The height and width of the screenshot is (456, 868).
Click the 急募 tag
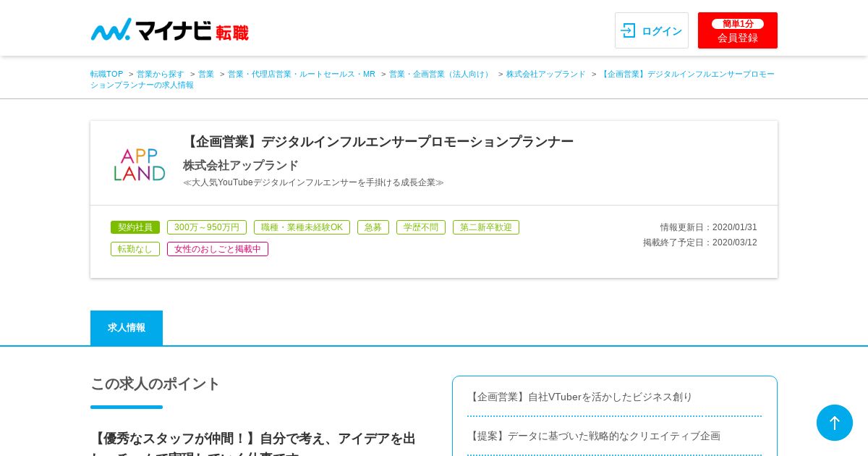tap(373, 227)
